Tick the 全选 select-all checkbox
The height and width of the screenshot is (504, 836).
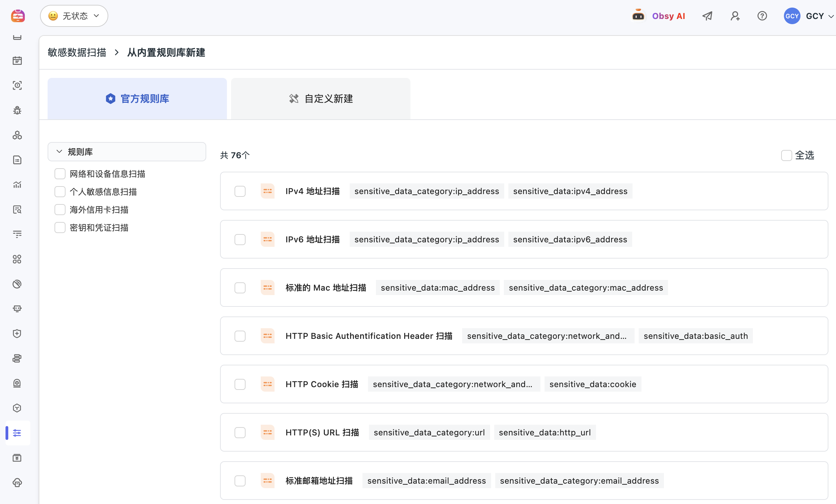click(786, 155)
